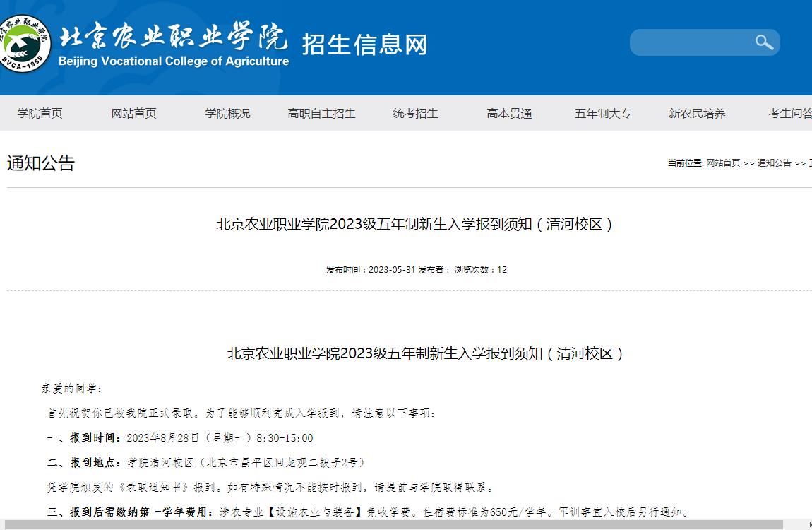Click the line starting 首先祝贺你已被我院正式录取
The width and height of the screenshot is (812, 530).
[x=241, y=413]
